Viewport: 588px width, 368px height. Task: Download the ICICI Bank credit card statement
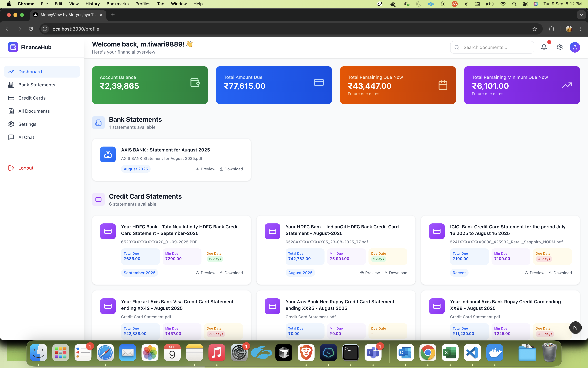pyautogui.click(x=560, y=273)
